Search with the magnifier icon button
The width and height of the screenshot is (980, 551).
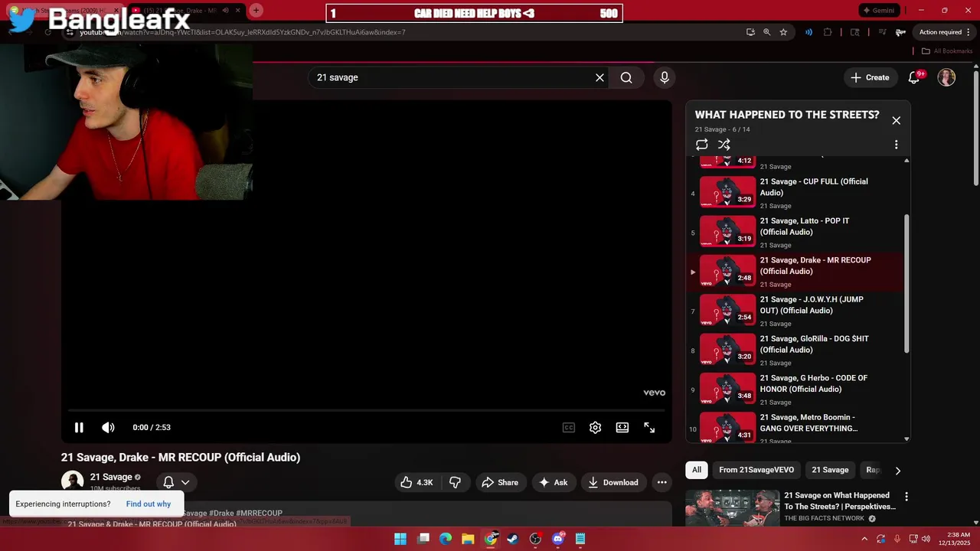click(626, 77)
